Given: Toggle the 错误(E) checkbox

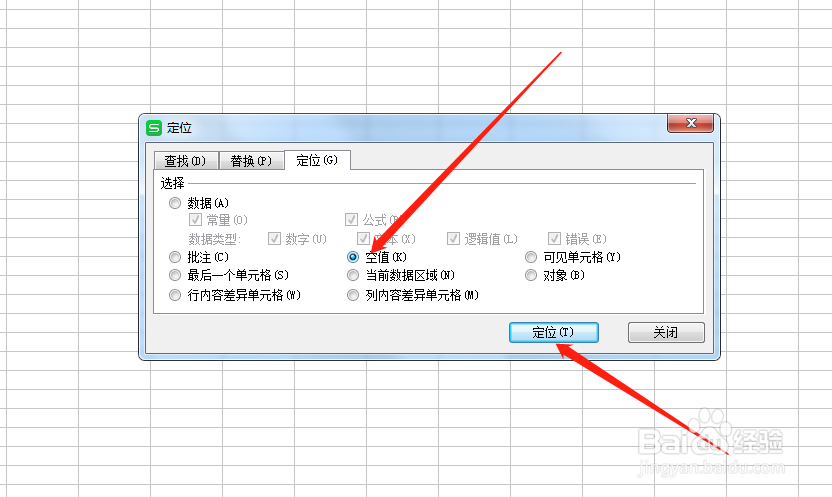Looking at the screenshot, I should pyautogui.click(x=554, y=239).
